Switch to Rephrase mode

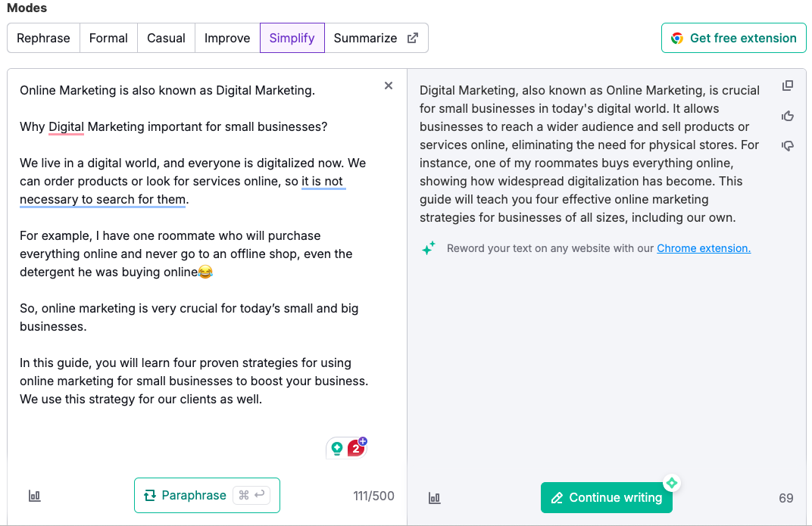tap(43, 37)
